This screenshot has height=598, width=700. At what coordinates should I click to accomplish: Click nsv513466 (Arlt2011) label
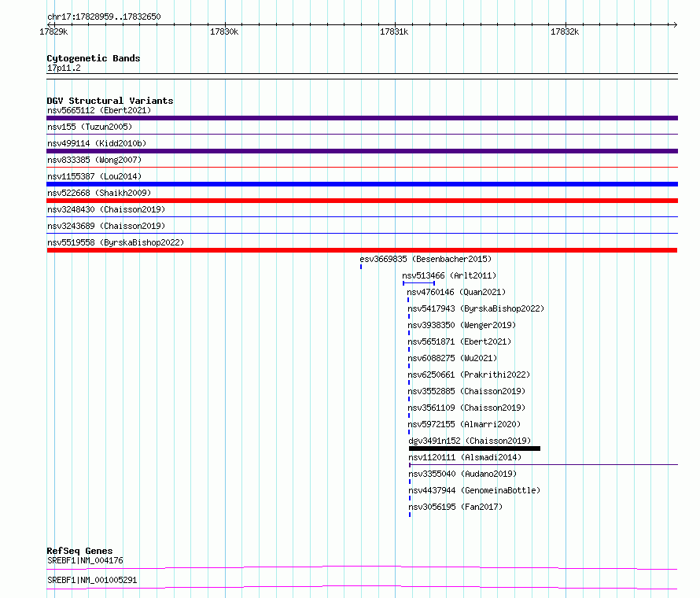point(449,275)
